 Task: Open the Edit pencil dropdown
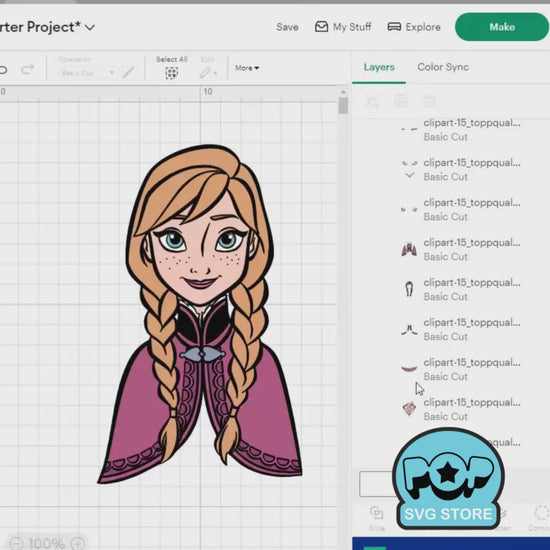[208, 73]
